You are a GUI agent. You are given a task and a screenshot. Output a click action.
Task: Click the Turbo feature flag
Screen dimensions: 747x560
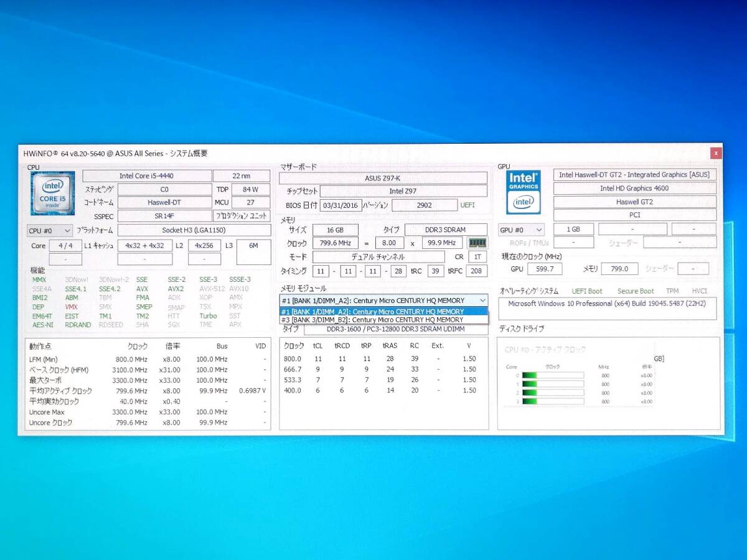coord(208,315)
